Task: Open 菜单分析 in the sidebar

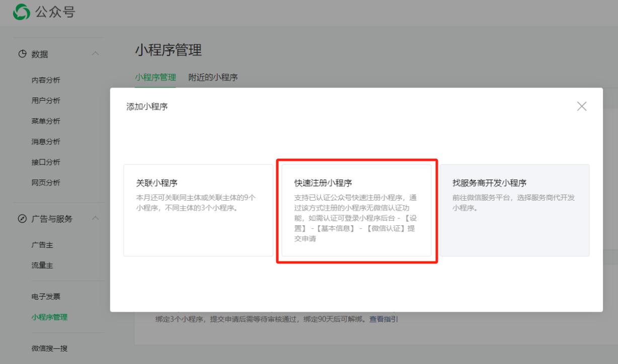Action: coord(46,121)
